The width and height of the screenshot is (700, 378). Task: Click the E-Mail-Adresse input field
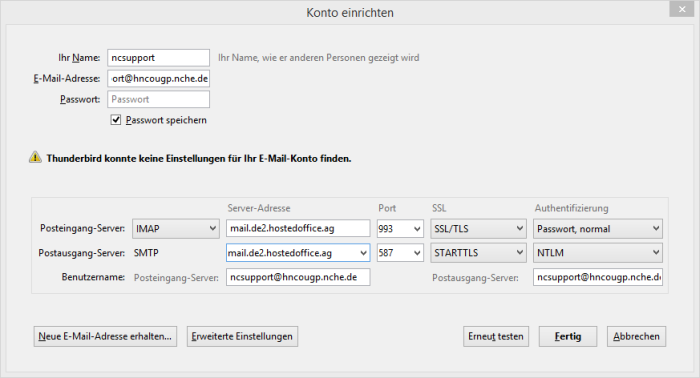[158, 79]
